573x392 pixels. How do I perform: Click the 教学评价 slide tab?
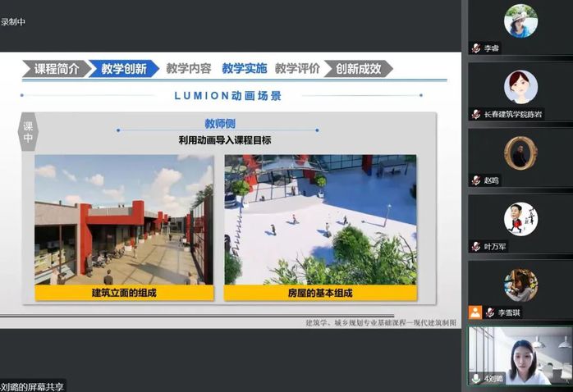[x=297, y=69]
